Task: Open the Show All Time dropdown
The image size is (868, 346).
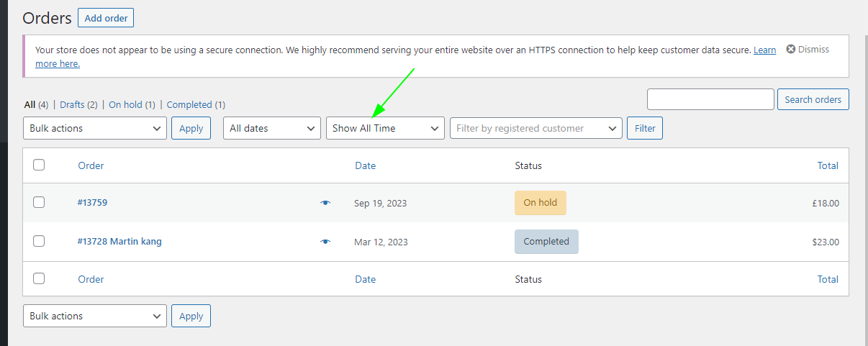Action: [x=385, y=128]
